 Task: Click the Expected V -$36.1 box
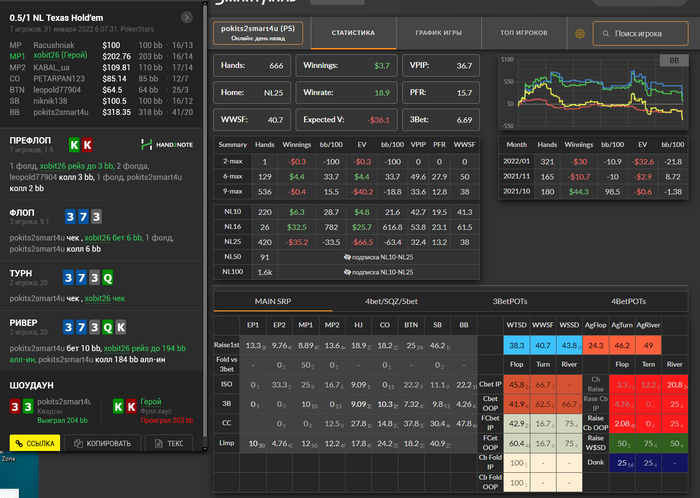(346, 120)
